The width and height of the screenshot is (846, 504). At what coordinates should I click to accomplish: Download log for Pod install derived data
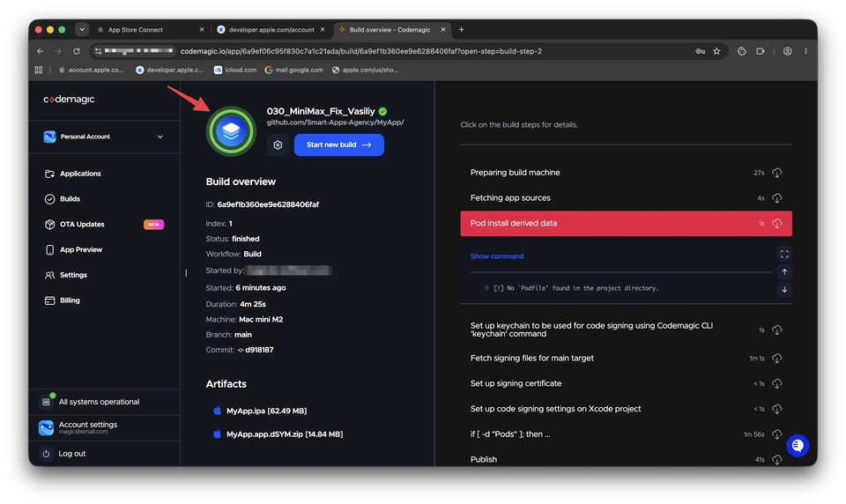tap(777, 224)
